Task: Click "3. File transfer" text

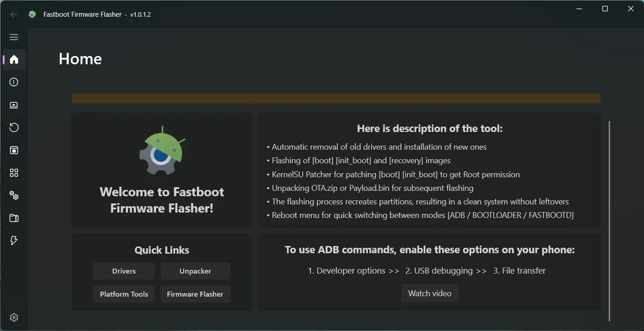Action: tap(519, 270)
